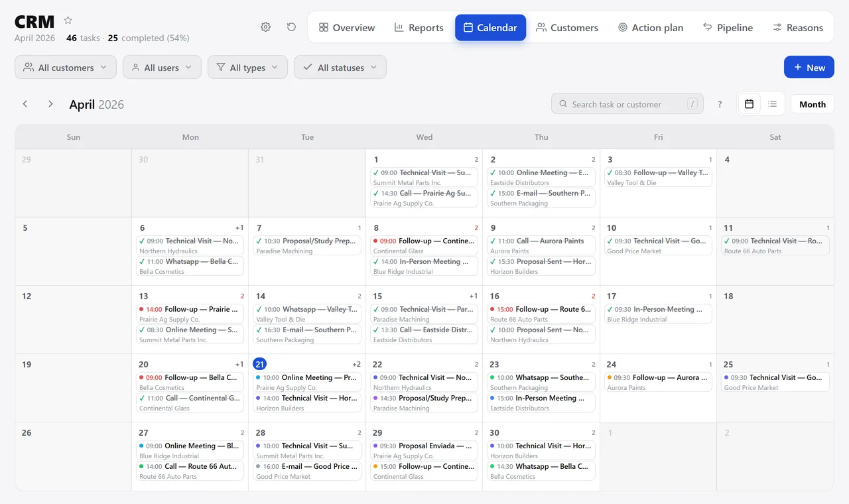Click the New button

click(x=809, y=67)
